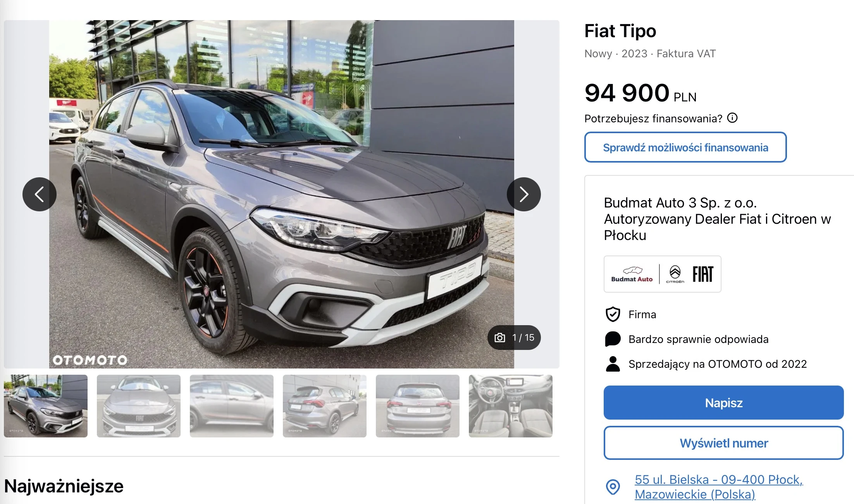The height and width of the screenshot is (504, 854).
Task: Open gallery via camera photo counter badge
Action: (x=514, y=338)
